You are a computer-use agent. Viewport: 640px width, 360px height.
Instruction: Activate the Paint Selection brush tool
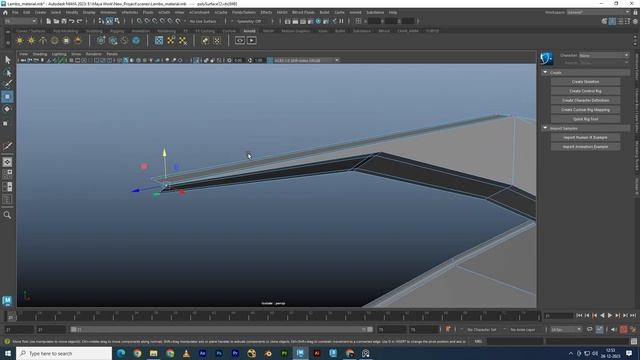tap(7, 84)
